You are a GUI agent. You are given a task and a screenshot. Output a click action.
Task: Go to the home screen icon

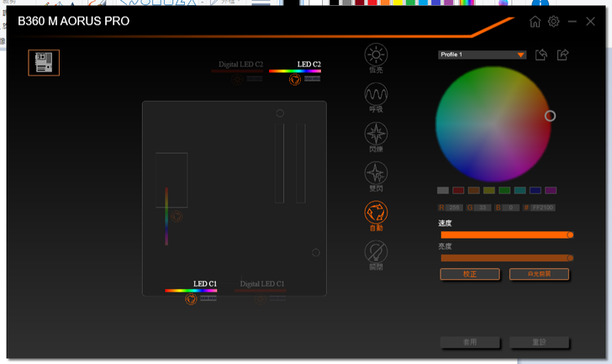(535, 22)
